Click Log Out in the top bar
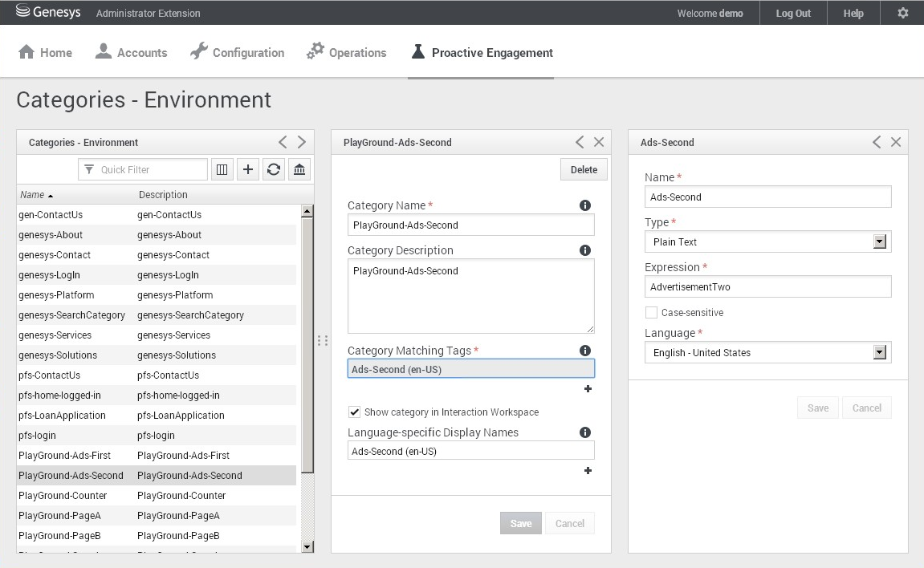Image resolution: width=924 pixels, height=568 pixels. (x=793, y=13)
